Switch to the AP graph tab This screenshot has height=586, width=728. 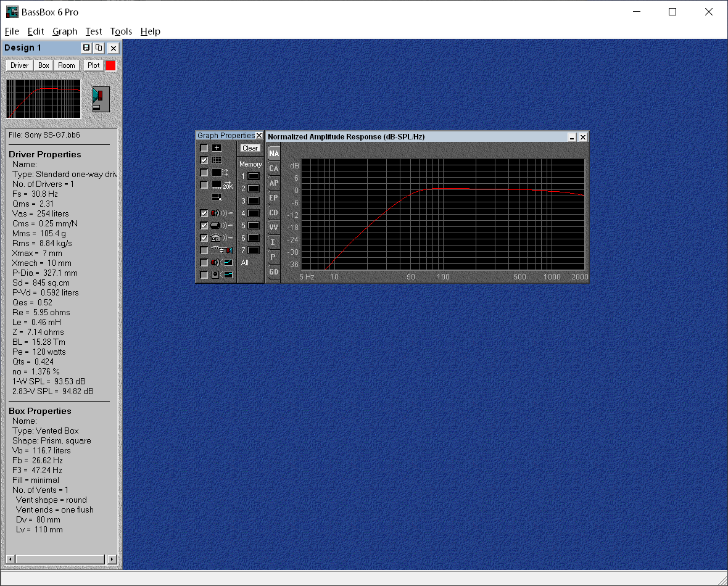[x=274, y=183]
